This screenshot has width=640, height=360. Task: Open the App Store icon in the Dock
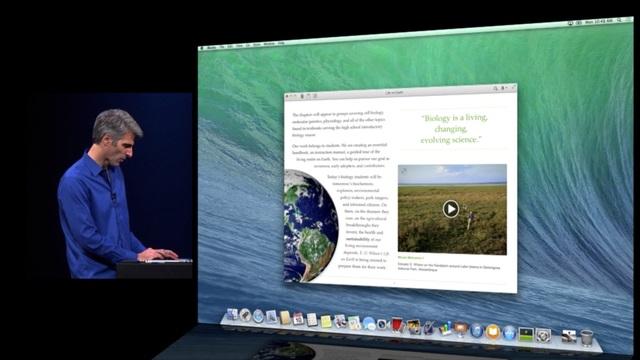tap(509, 333)
